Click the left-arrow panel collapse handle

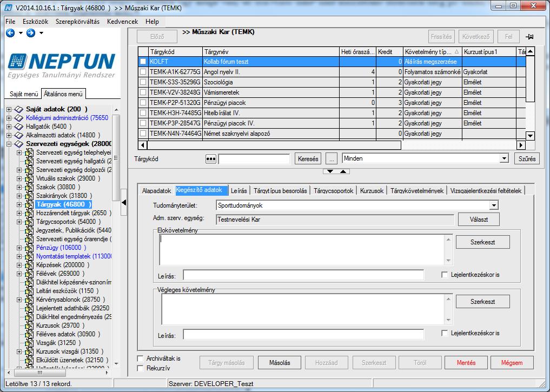[x=124, y=202]
